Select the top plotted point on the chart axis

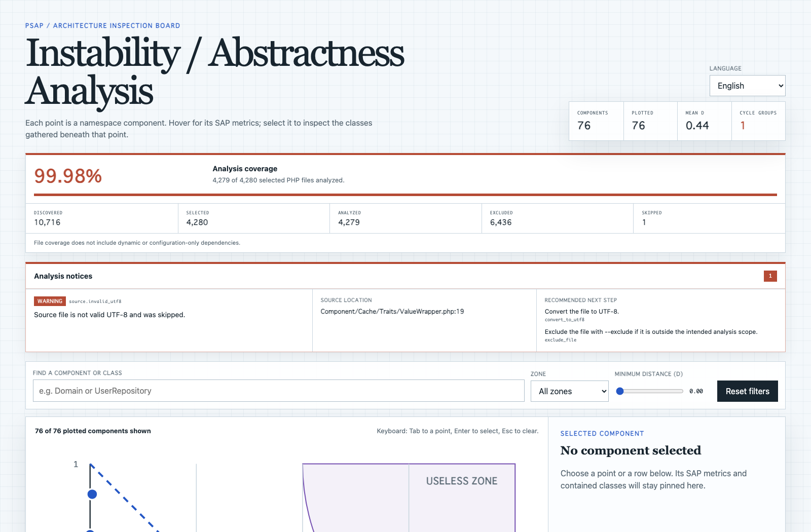(x=92, y=494)
